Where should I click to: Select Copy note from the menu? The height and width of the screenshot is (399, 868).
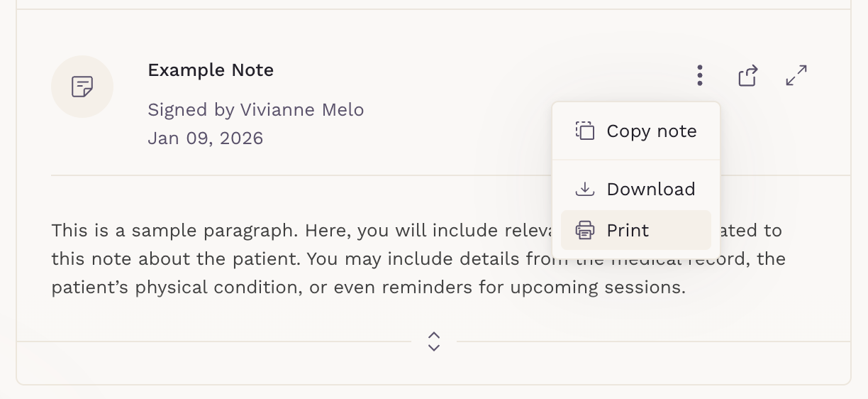click(651, 131)
